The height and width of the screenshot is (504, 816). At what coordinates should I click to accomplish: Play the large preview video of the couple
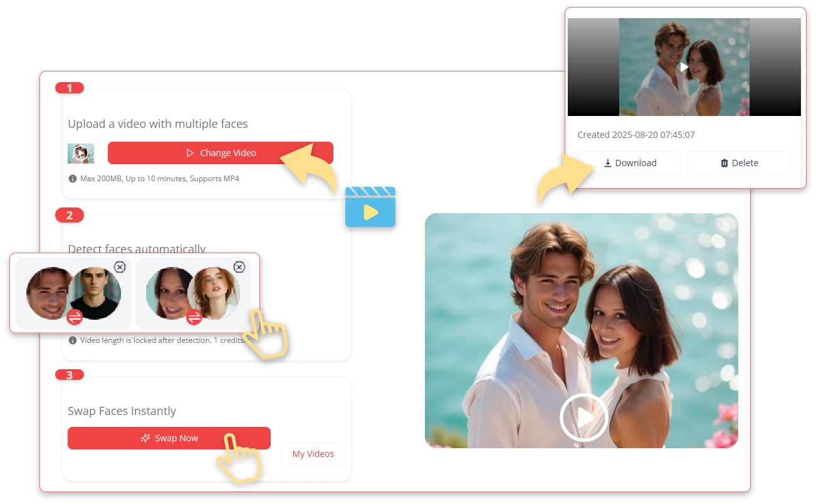[x=583, y=417]
